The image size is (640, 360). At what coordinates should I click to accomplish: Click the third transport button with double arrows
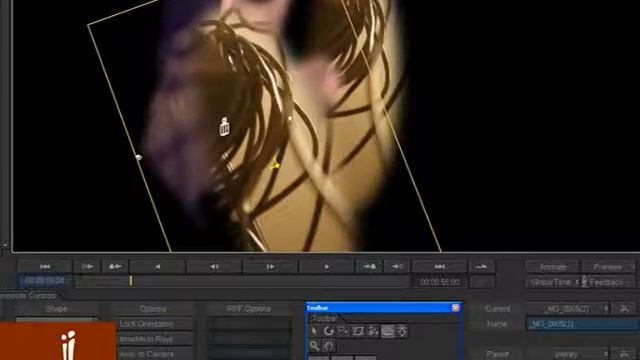115,267
